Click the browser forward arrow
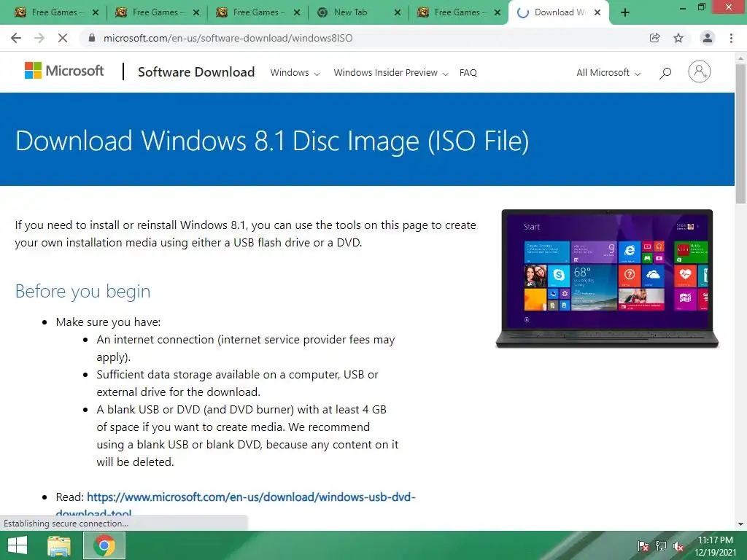Image resolution: width=747 pixels, height=560 pixels. point(39,38)
